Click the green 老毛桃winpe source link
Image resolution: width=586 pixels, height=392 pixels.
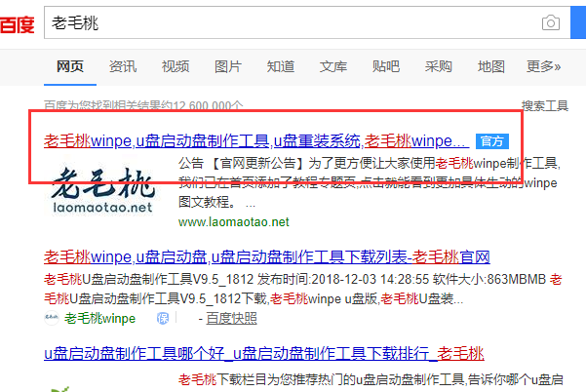click(99, 319)
